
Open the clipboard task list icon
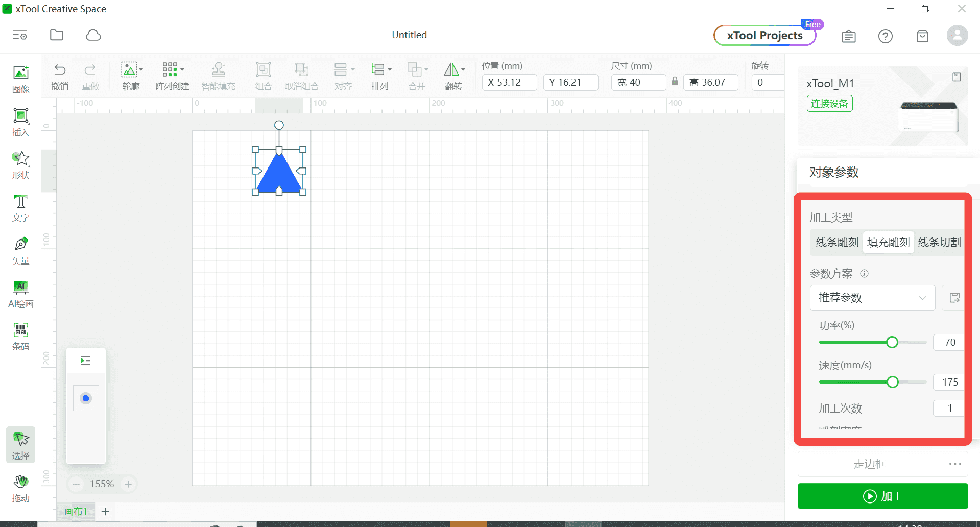click(x=849, y=36)
